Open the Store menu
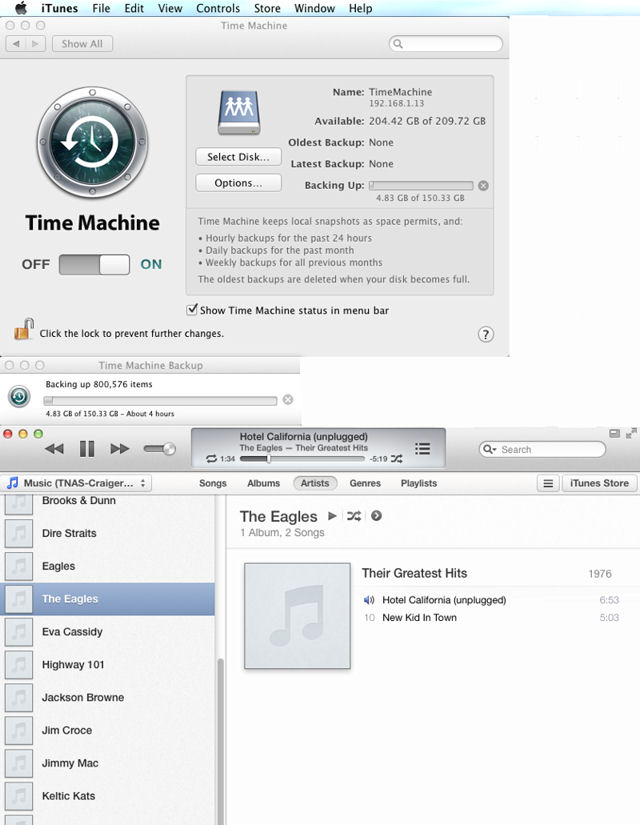640x825 pixels. pos(267,8)
